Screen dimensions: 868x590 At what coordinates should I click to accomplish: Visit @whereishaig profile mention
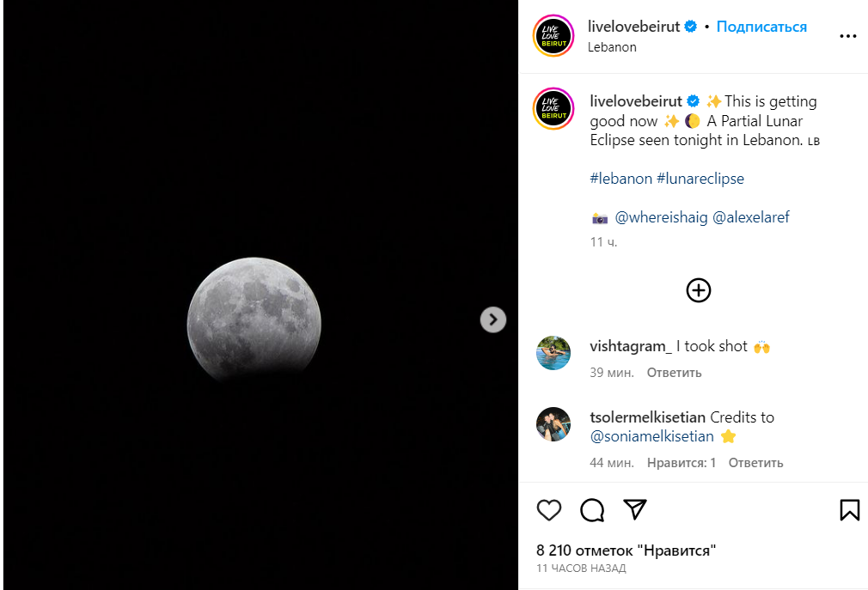tap(661, 217)
